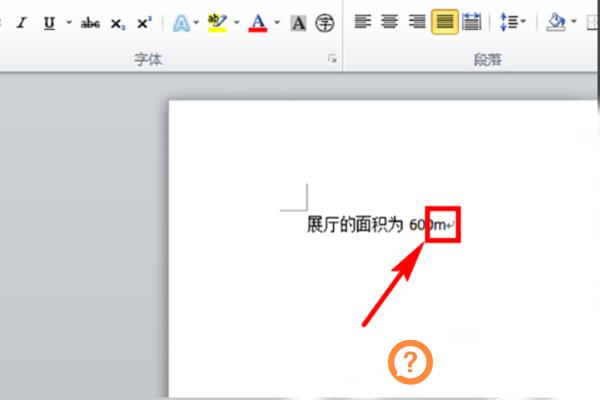This screenshot has width=600, height=400.
Task: Expand text effects dropdown arrow
Action: (x=196, y=23)
